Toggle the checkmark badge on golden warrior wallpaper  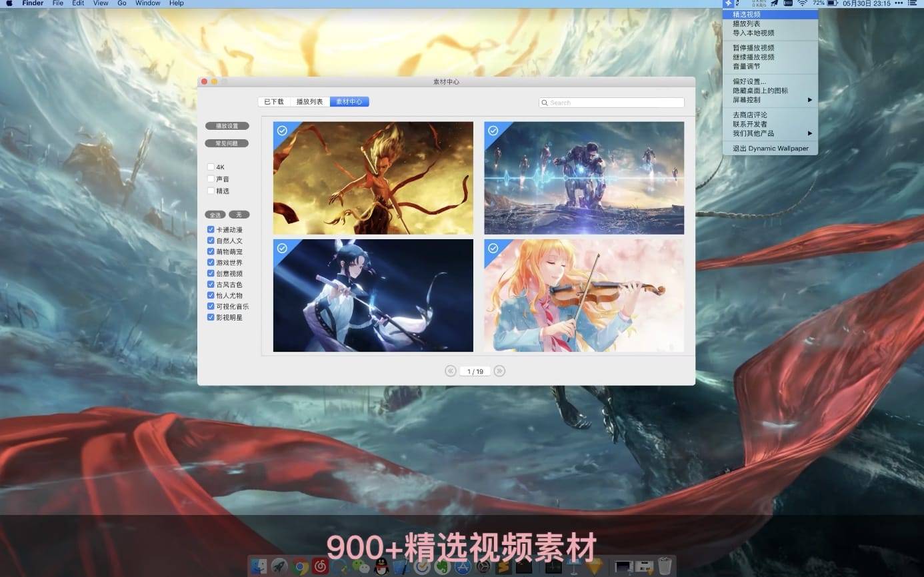(282, 131)
